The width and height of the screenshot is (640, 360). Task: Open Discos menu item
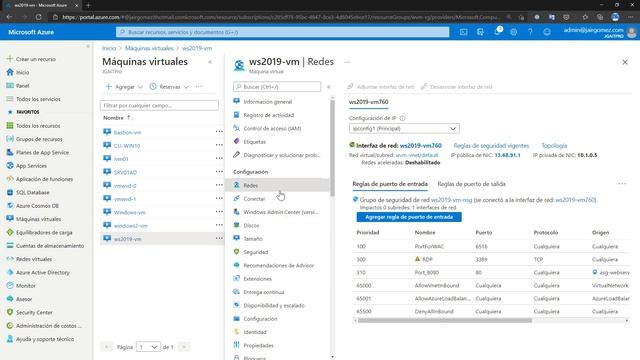click(x=251, y=225)
